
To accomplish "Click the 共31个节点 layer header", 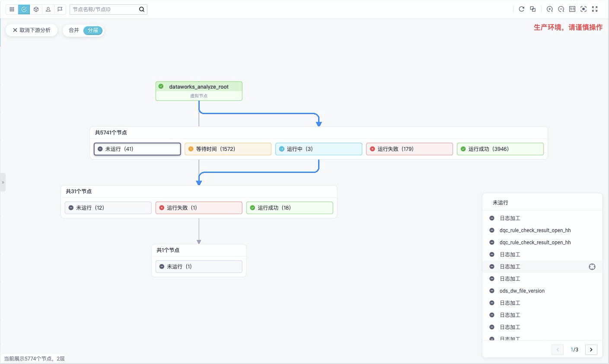I will click(x=79, y=191).
